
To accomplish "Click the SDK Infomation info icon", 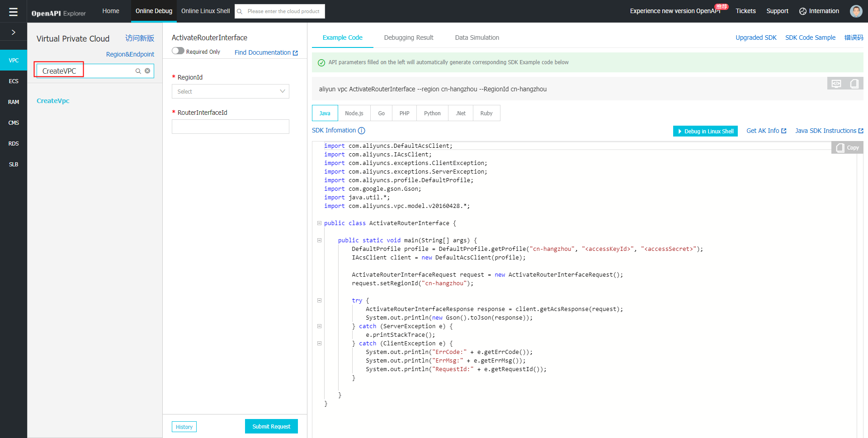I will coord(362,131).
